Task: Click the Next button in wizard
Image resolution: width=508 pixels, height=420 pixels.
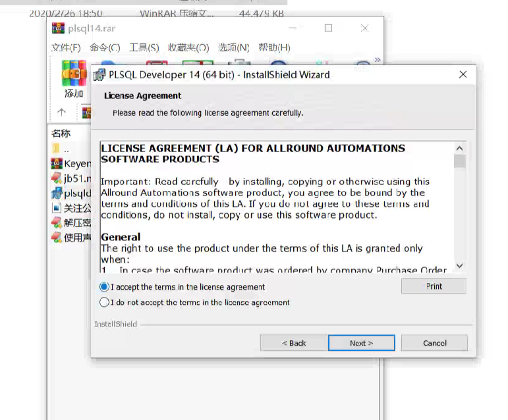Action: click(362, 343)
